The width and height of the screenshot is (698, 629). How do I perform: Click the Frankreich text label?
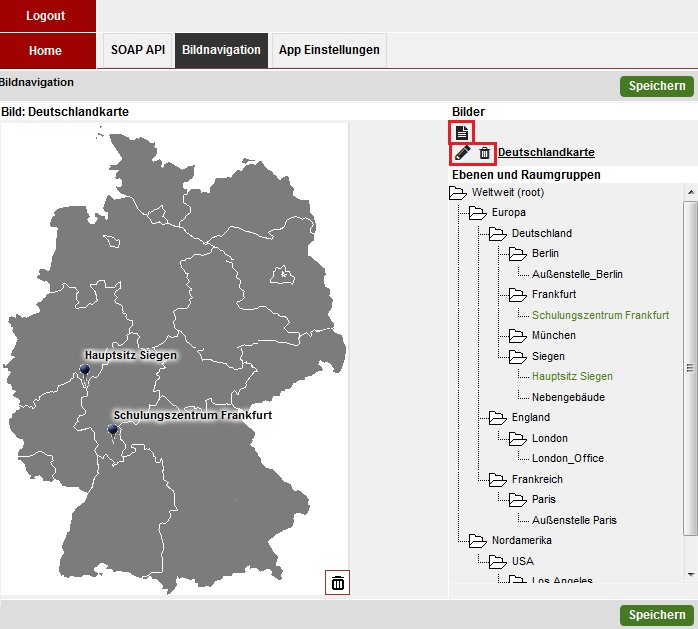point(537,479)
